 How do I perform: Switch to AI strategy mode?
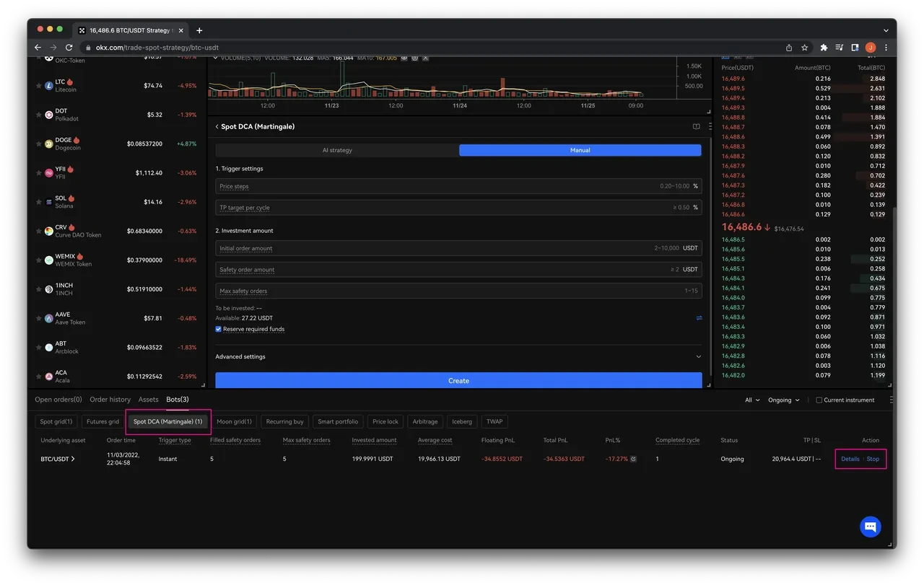coord(337,150)
